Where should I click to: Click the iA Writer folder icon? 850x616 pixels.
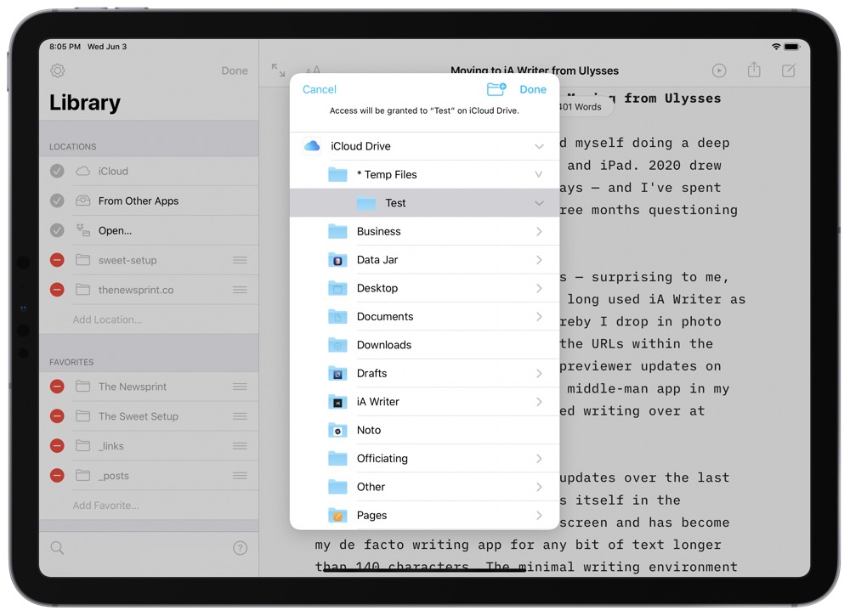[337, 402]
